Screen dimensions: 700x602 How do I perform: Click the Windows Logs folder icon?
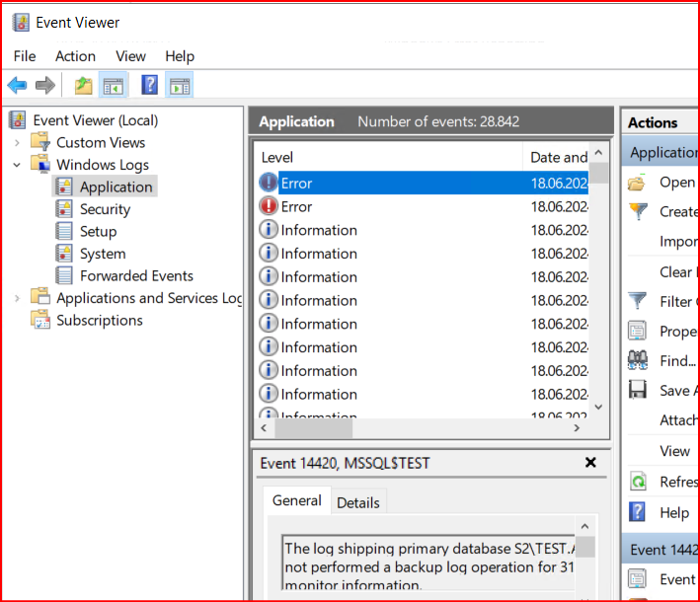click(x=40, y=164)
